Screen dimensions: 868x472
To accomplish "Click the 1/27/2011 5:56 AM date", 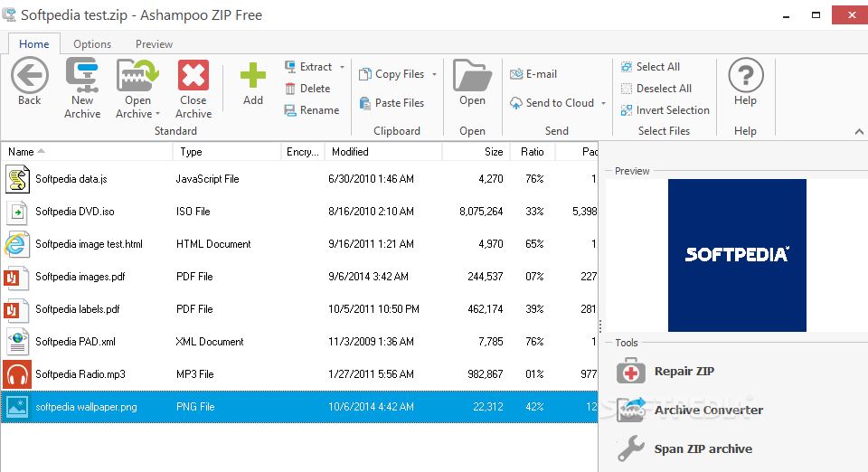I will [371, 374].
